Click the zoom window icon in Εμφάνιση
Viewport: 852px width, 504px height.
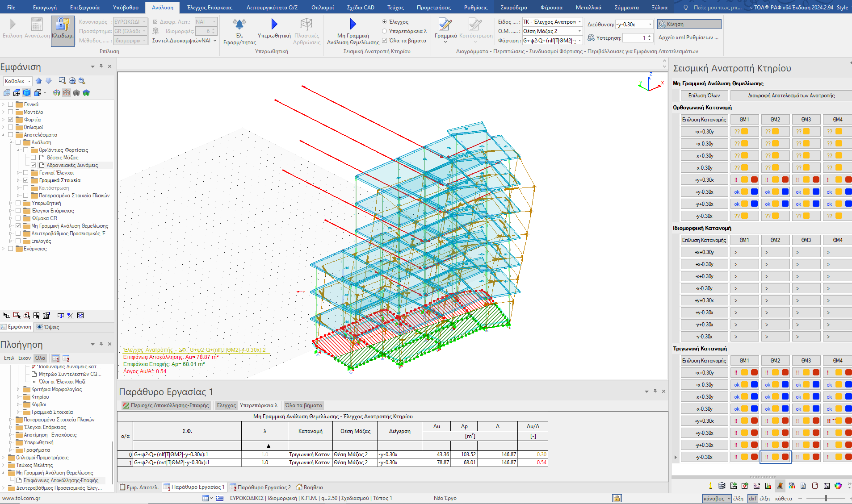[x=62, y=81]
